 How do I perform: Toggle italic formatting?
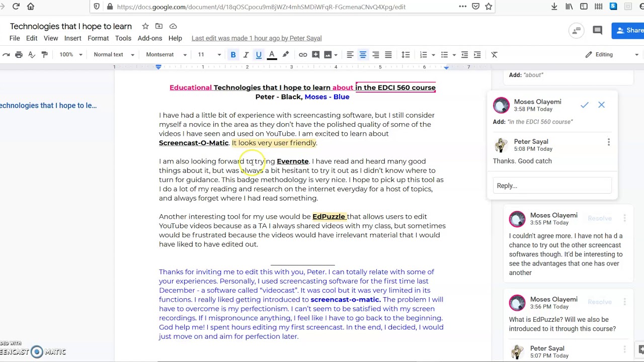click(246, 54)
